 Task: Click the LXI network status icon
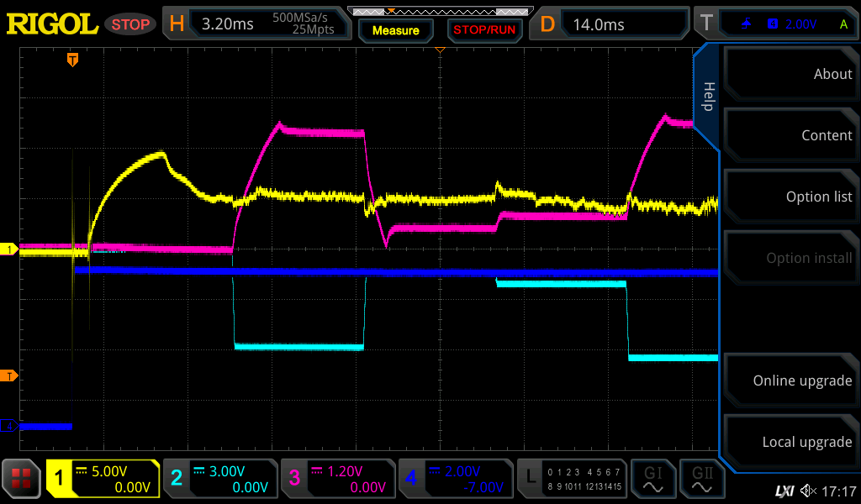[784, 491]
